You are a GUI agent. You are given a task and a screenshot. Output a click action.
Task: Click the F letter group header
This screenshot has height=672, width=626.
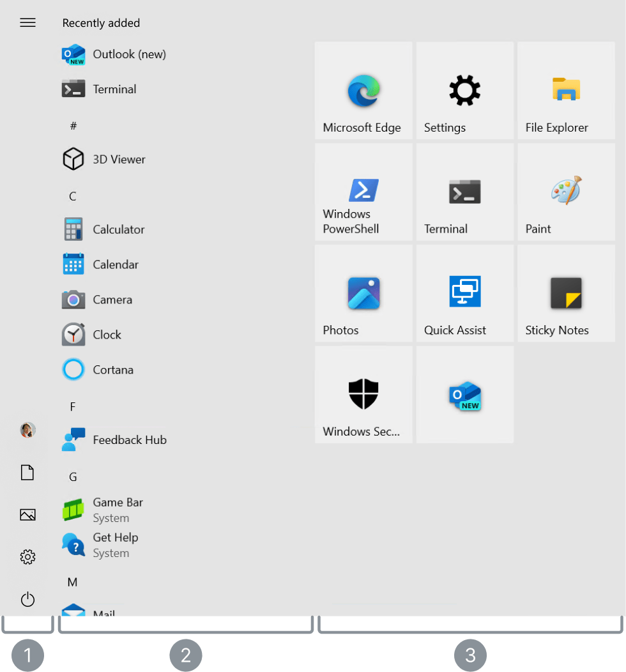click(x=73, y=407)
